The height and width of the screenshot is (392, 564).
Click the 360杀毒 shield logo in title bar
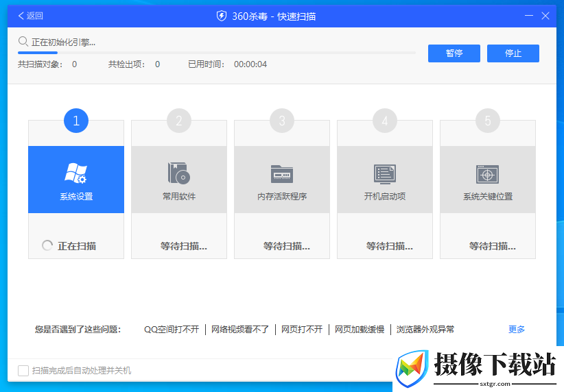222,16
